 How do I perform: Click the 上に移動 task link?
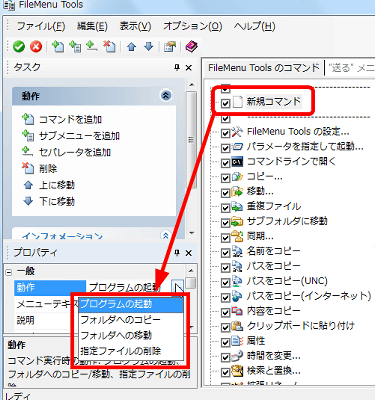tap(57, 185)
